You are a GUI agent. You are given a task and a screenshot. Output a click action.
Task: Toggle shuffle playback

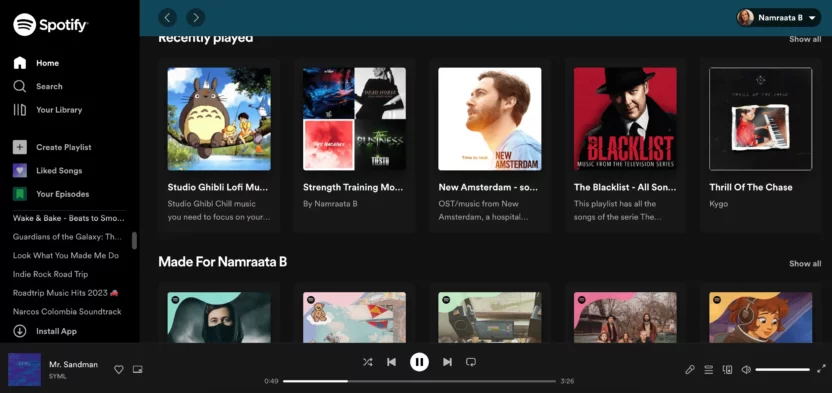[367, 362]
